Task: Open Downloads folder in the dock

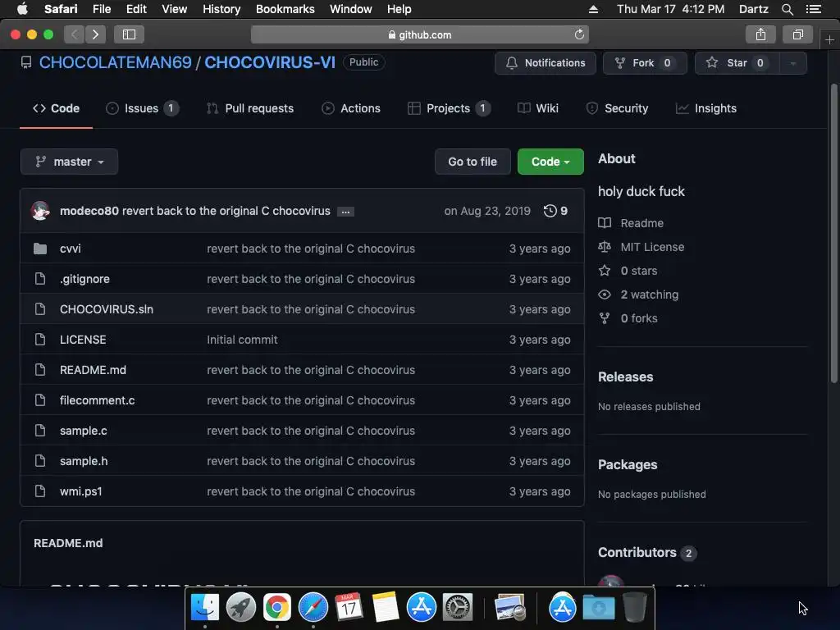Action: coord(598,608)
